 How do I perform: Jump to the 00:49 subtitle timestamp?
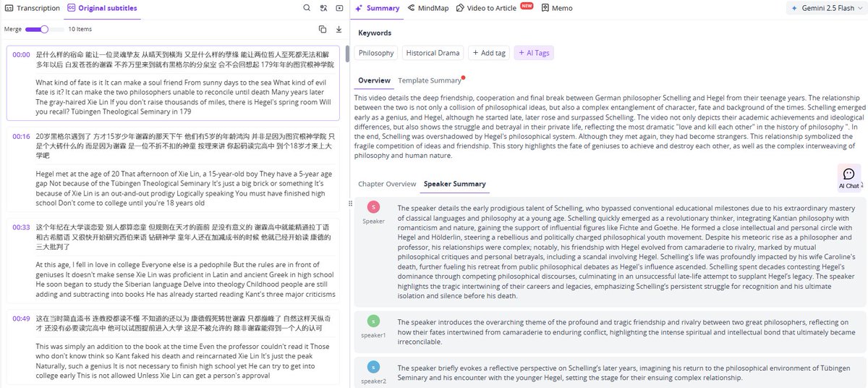click(21, 319)
